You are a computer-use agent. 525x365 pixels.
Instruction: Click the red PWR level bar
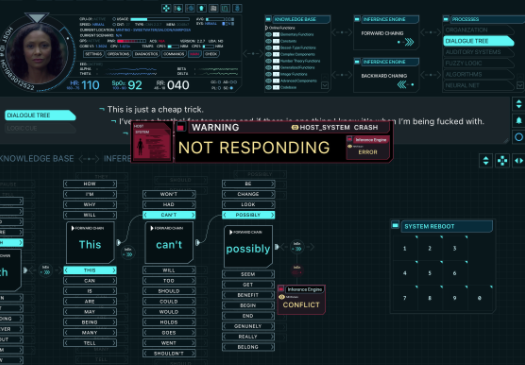point(131,41)
